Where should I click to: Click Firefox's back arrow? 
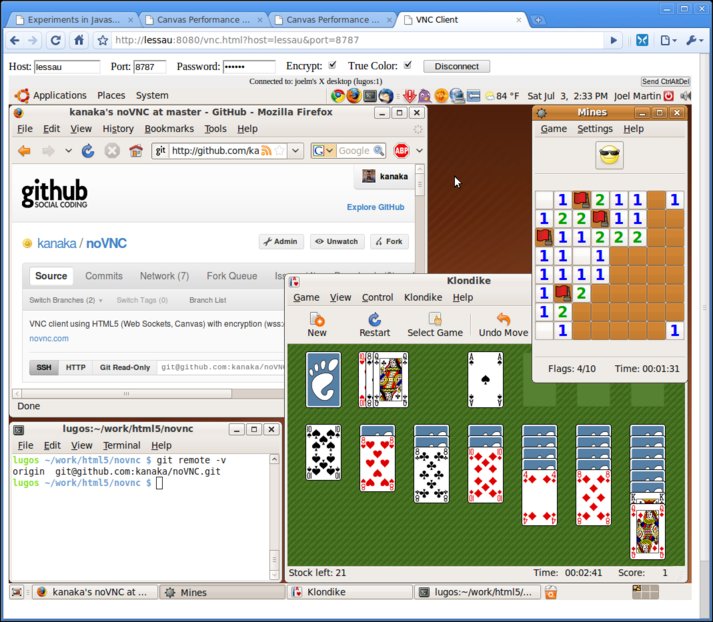[x=24, y=150]
